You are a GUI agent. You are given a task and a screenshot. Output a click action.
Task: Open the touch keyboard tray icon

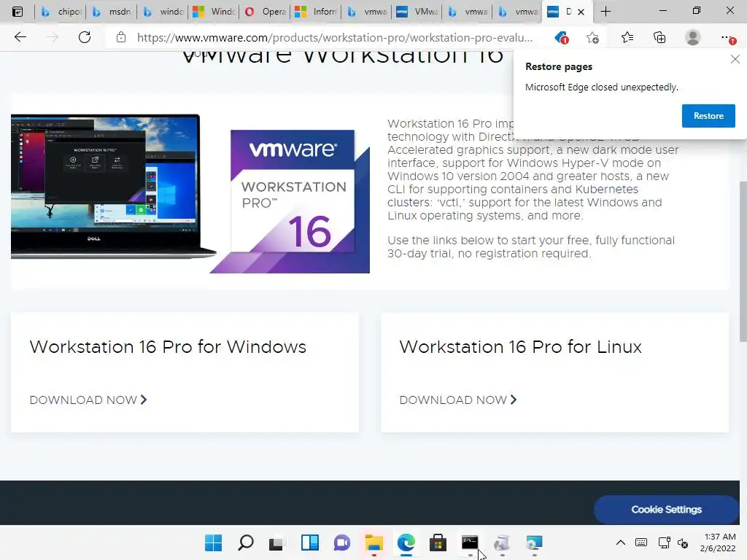tap(641, 542)
